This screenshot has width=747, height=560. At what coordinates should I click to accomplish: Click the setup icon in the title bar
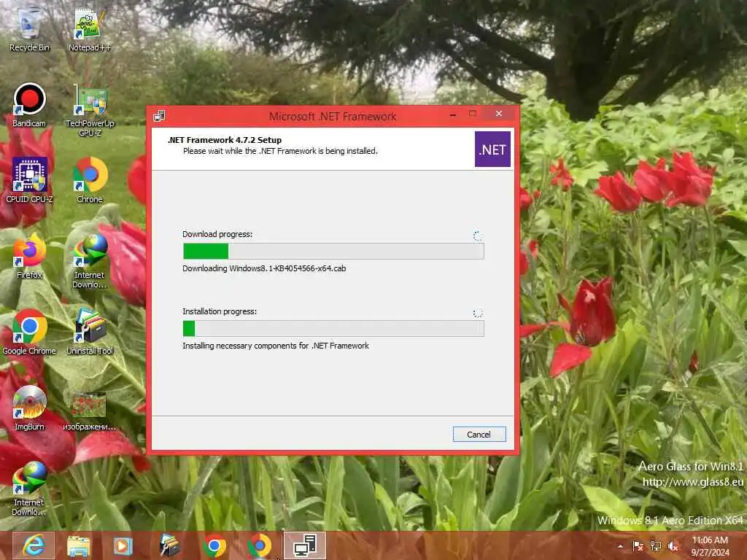pyautogui.click(x=159, y=116)
